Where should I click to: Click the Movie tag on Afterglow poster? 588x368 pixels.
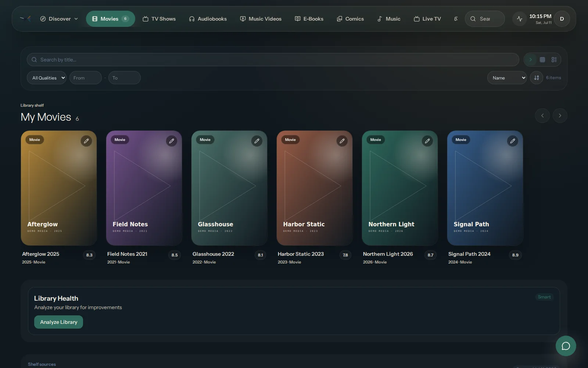point(35,140)
